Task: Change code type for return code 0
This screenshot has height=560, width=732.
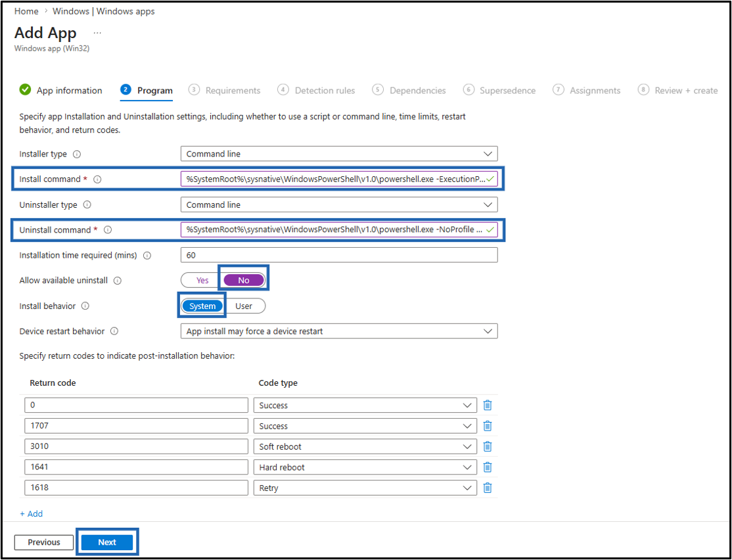Action: [365, 406]
